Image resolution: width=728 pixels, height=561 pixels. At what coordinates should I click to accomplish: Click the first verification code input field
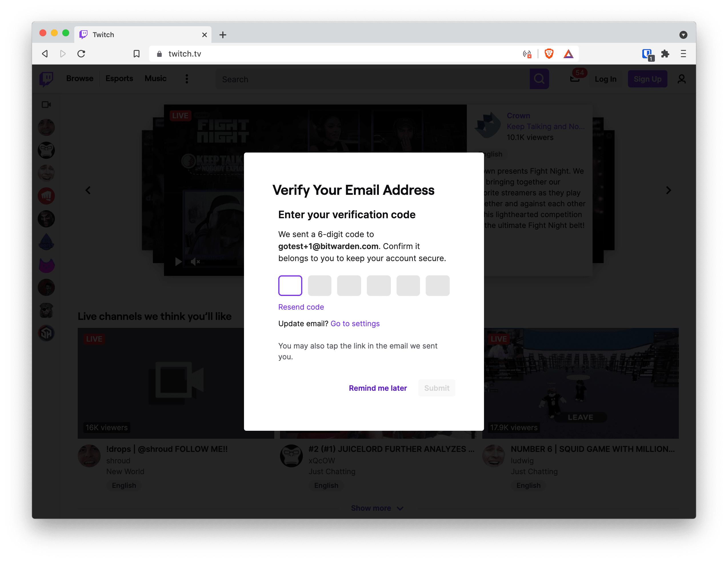[289, 286]
